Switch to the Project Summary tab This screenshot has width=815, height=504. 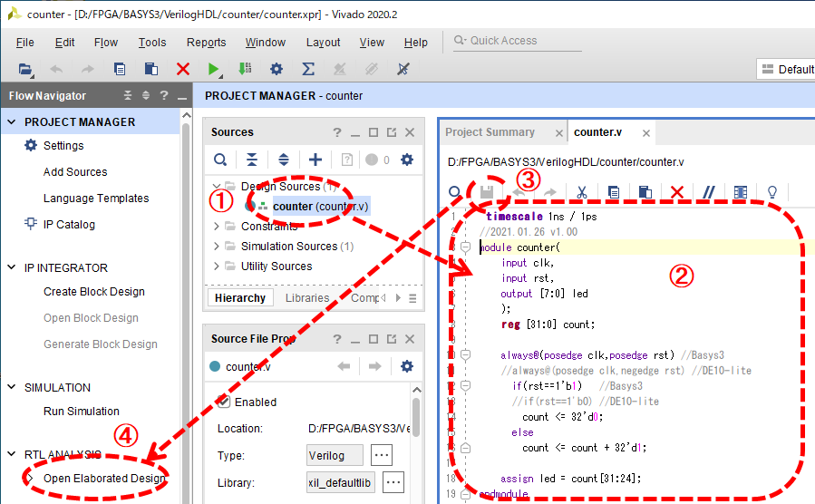click(490, 132)
